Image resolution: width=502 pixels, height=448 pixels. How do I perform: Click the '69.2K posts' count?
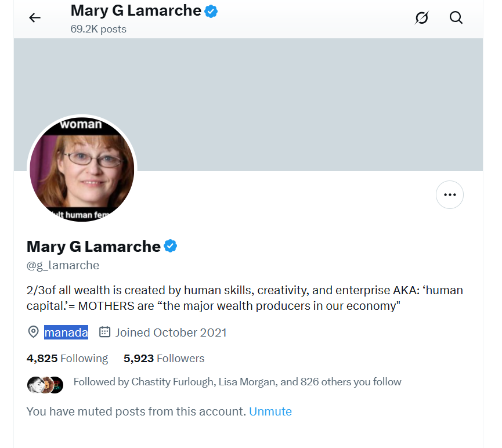coord(98,29)
